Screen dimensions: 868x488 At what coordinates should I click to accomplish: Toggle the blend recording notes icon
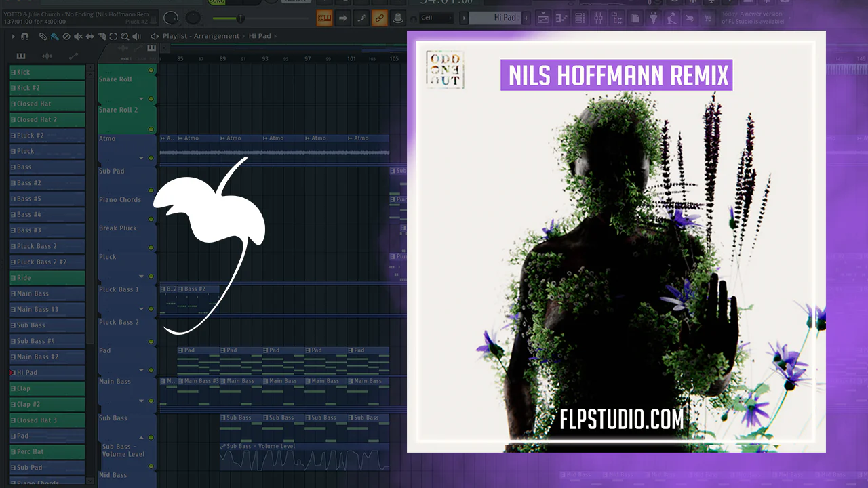click(361, 18)
